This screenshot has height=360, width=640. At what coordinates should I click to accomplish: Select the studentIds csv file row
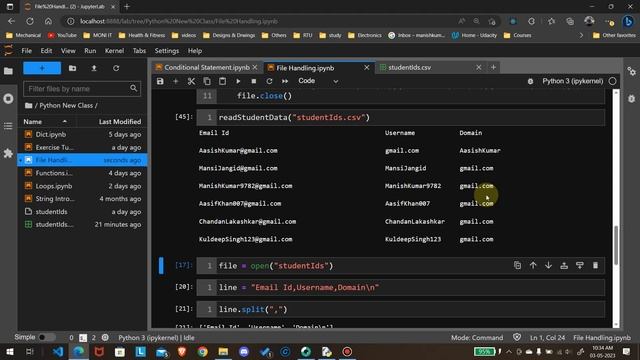(82, 224)
